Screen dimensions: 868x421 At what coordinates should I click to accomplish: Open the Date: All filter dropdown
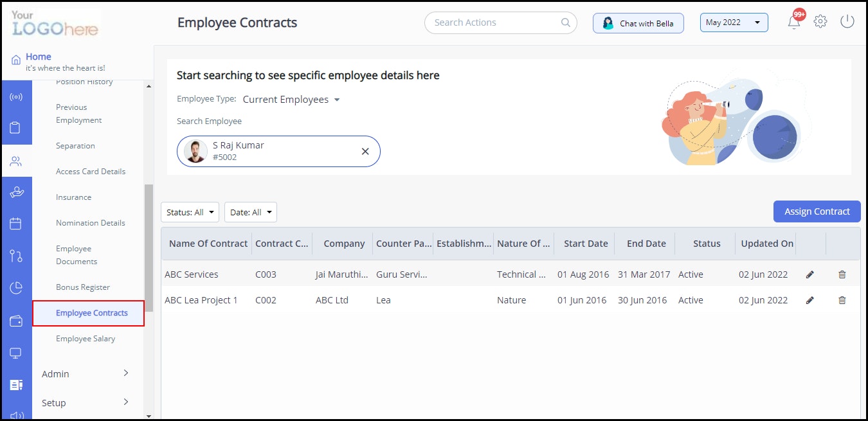click(x=250, y=211)
